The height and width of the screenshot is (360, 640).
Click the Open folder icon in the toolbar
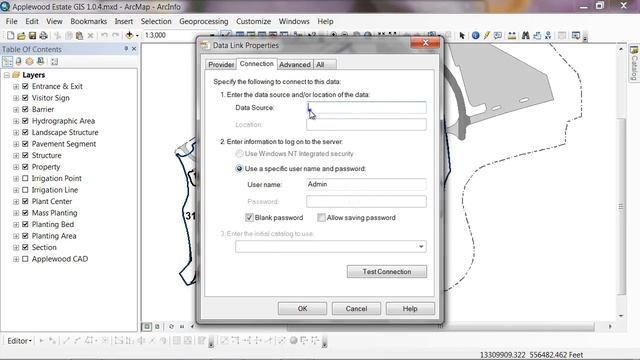coord(21,36)
